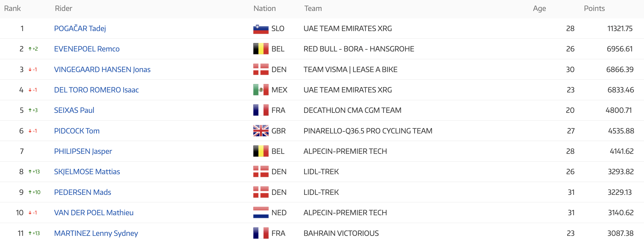Open PHILIPSEN Jasper rider link
The image size is (644, 243).
tap(83, 151)
